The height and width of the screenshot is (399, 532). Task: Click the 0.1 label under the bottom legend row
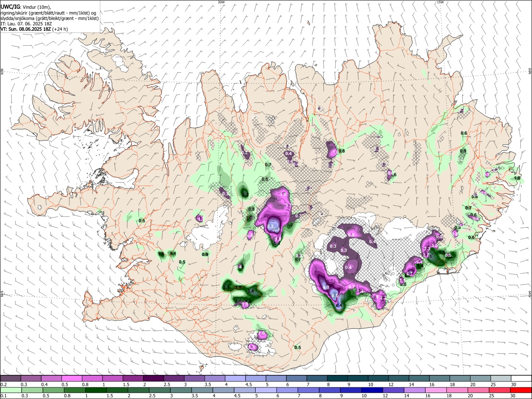point(2,396)
